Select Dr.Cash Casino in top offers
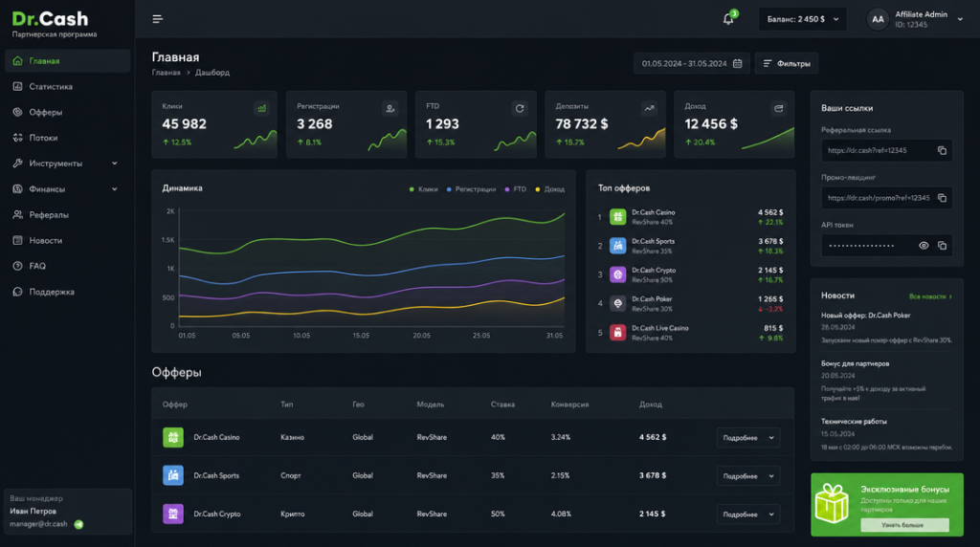This screenshot has width=980, height=547. (691, 217)
